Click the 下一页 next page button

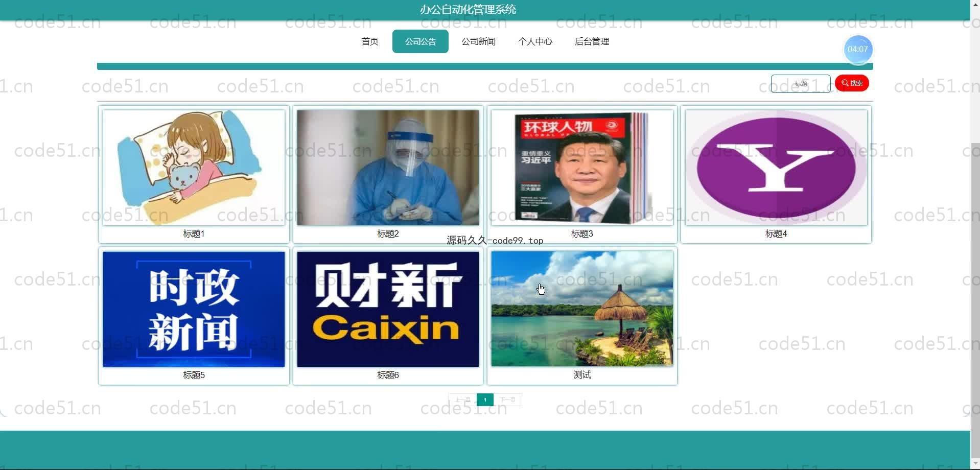(x=508, y=400)
